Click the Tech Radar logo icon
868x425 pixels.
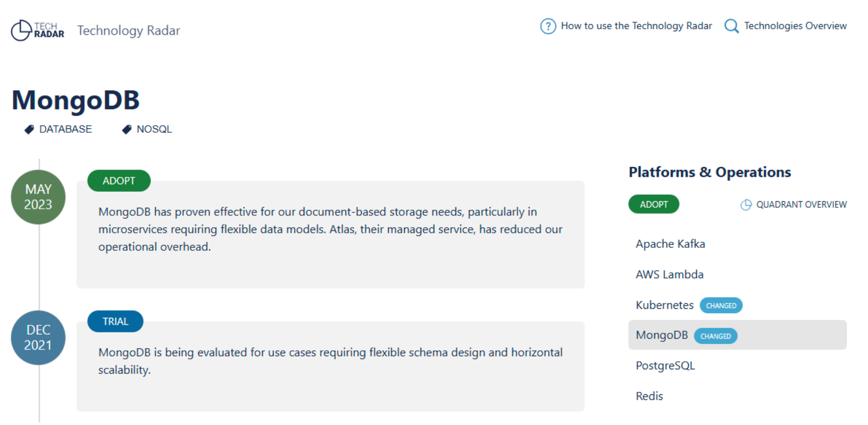(38, 30)
